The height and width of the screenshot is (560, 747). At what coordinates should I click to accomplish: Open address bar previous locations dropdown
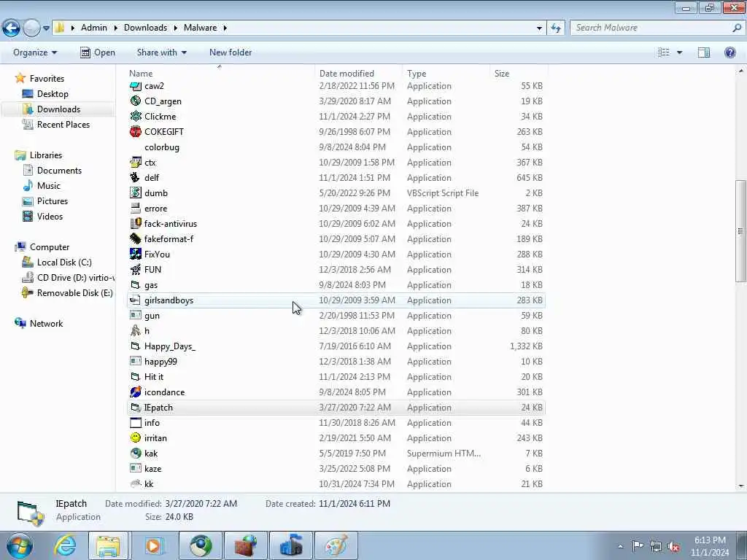[539, 28]
